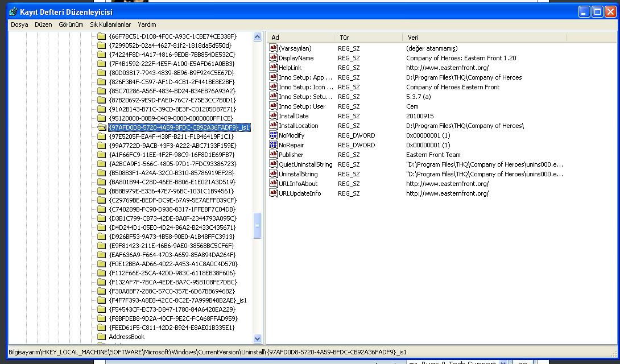Click tree scrollbar up arrow

258,37
